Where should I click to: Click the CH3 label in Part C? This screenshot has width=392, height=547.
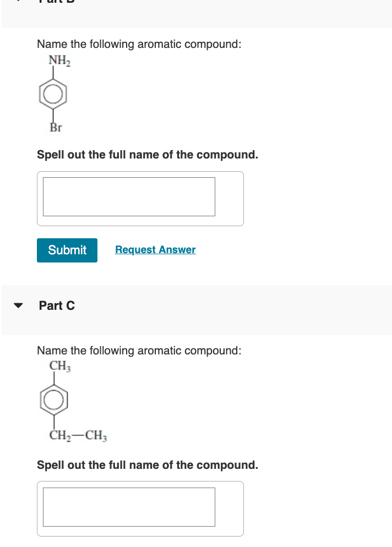(x=58, y=365)
